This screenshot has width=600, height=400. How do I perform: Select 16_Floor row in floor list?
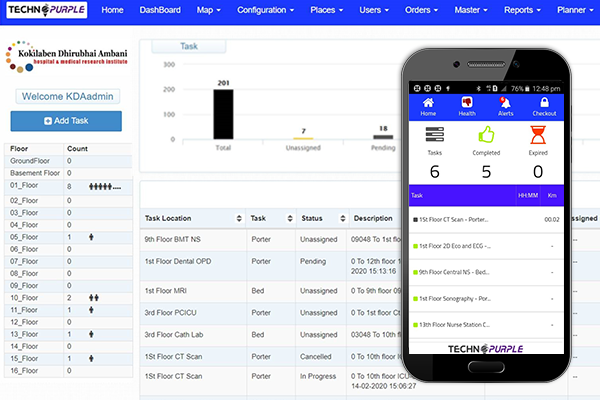68,371
